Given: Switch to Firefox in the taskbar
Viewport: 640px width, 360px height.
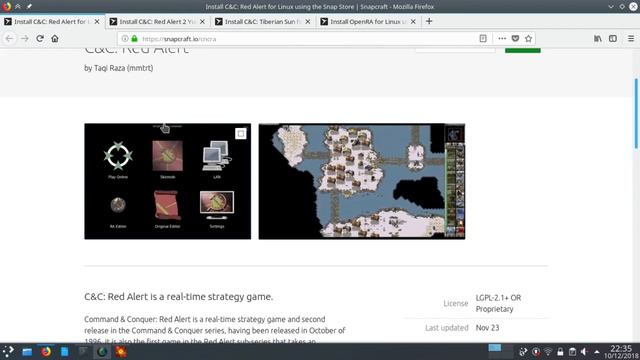Looking at the screenshot, I should (46, 351).
